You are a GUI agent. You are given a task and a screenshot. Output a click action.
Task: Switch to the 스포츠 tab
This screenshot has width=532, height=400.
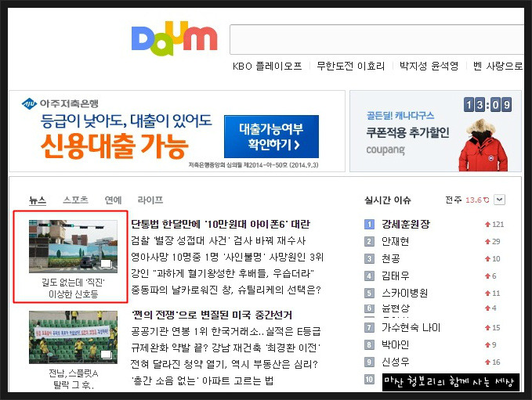coord(76,200)
